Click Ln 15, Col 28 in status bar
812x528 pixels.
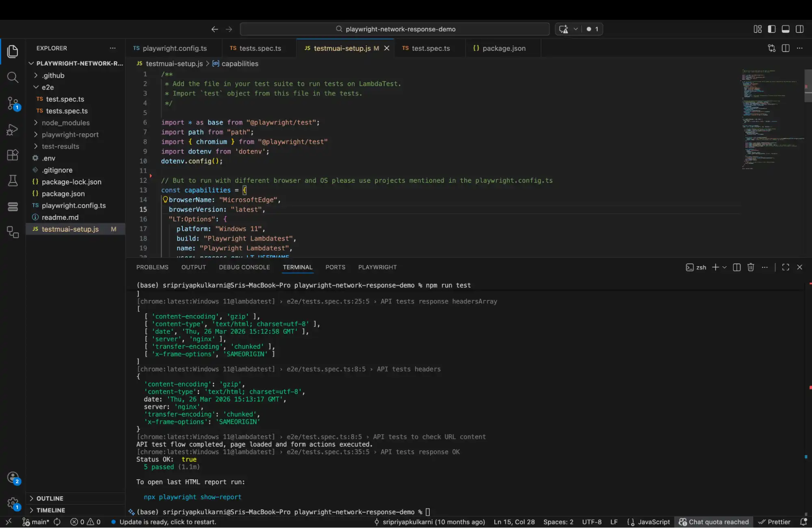coord(514,522)
